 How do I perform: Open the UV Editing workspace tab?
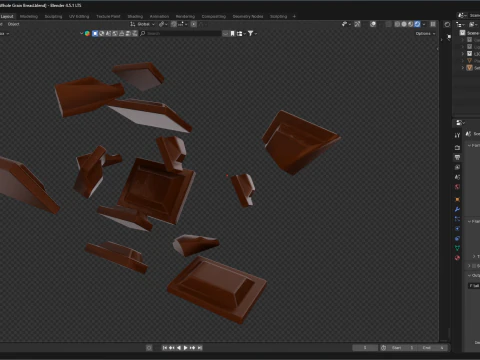point(79,16)
